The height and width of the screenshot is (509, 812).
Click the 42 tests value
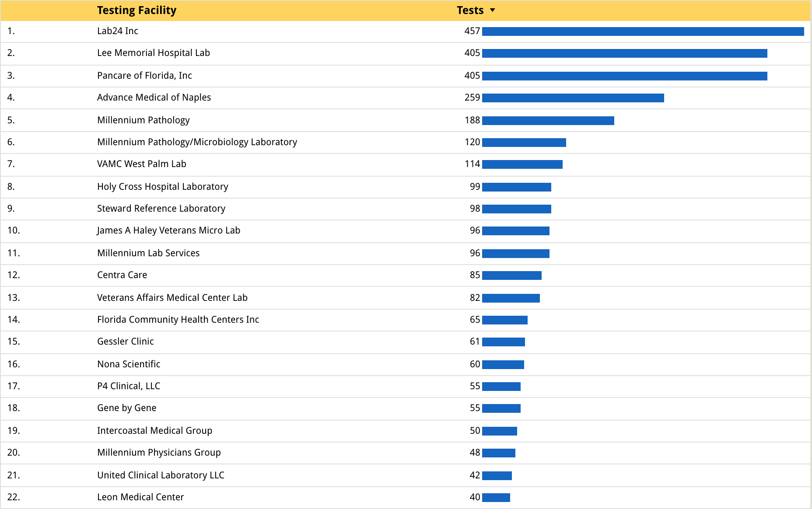tap(475, 475)
